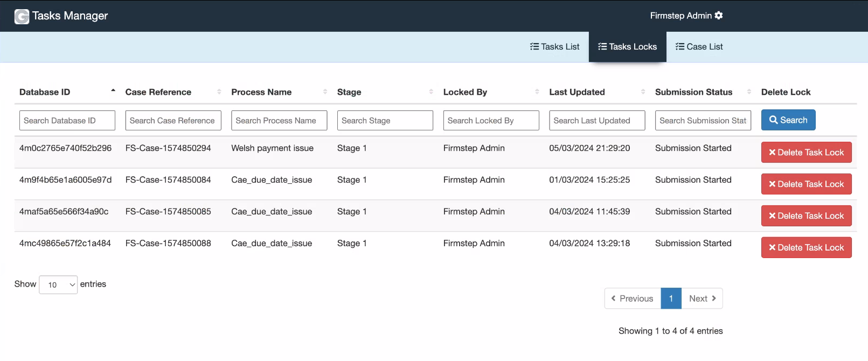Click the Tasks Manager title
868x361 pixels.
click(70, 16)
